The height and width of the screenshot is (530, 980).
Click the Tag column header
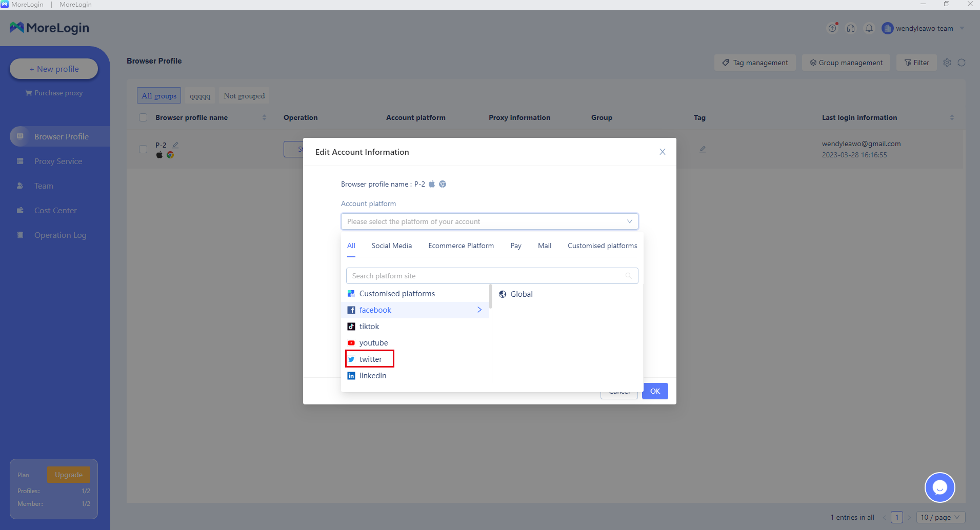(699, 117)
